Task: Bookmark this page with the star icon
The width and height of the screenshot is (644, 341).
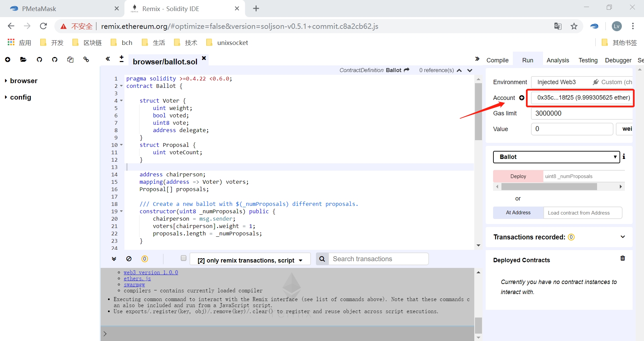Action: (x=574, y=26)
